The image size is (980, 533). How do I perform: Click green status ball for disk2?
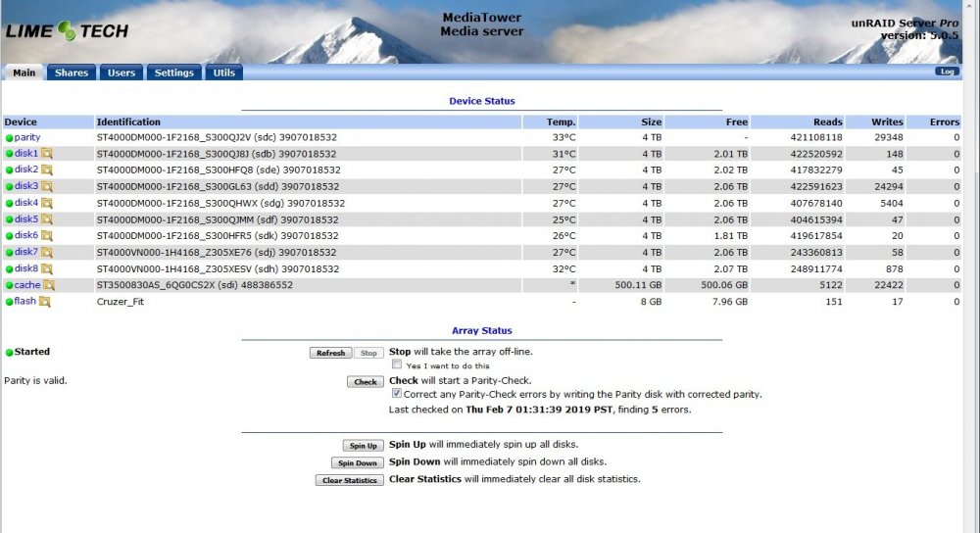10,170
